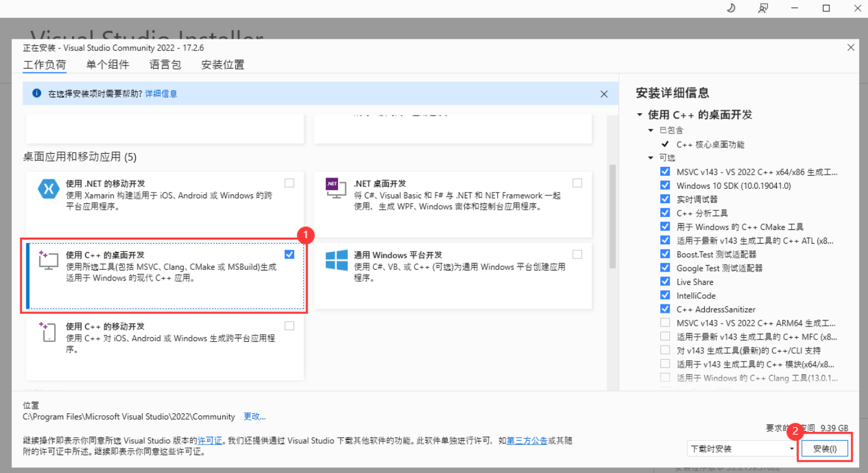This screenshot has height=473, width=868.
Task: Click the Xamarin .NET mobile development icon
Action: [48, 189]
